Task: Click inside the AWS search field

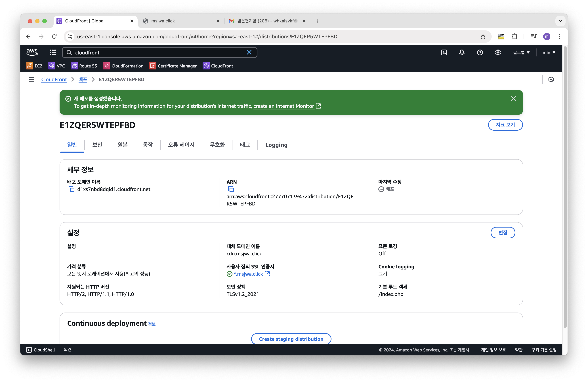Action: [158, 53]
